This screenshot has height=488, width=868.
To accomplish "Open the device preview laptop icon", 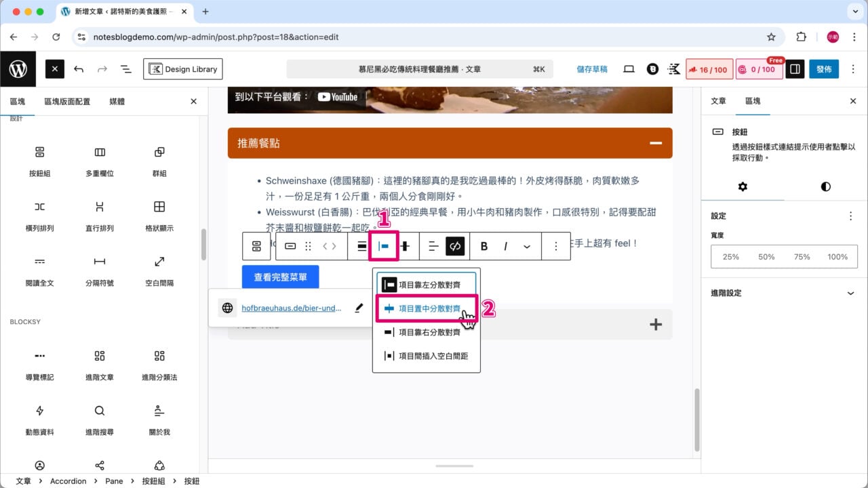I will [x=629, y=68].
